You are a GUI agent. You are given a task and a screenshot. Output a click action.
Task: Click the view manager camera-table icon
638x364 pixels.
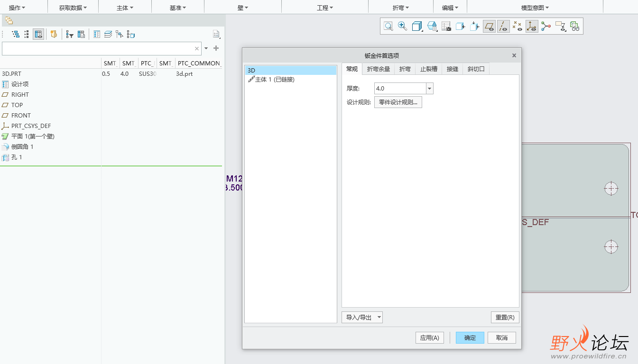(x=446, y=27)
